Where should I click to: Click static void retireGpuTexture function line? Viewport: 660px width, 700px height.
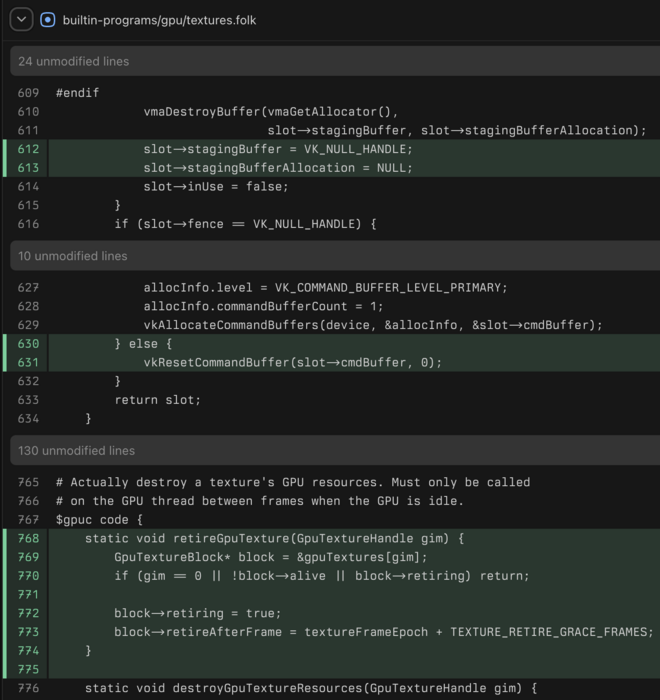(275, 538)
